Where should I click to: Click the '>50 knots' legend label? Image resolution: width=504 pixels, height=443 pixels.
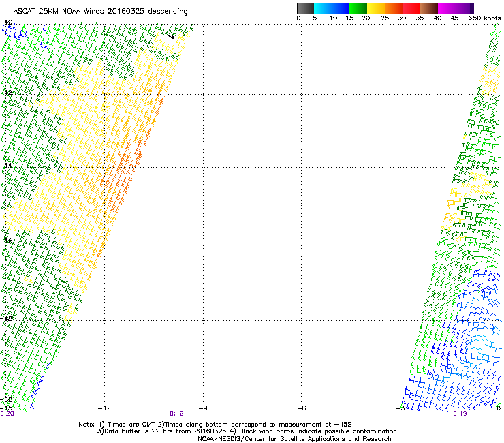point(484,18)
